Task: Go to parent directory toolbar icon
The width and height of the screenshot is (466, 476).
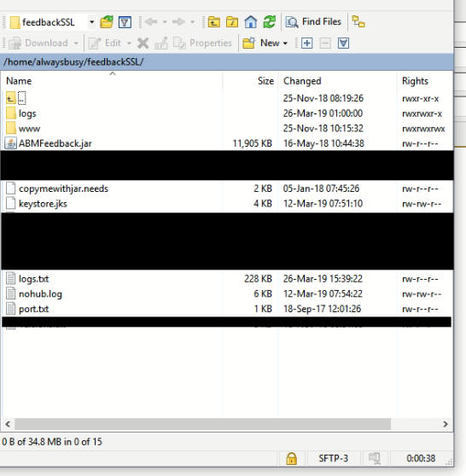Action: 214,22
